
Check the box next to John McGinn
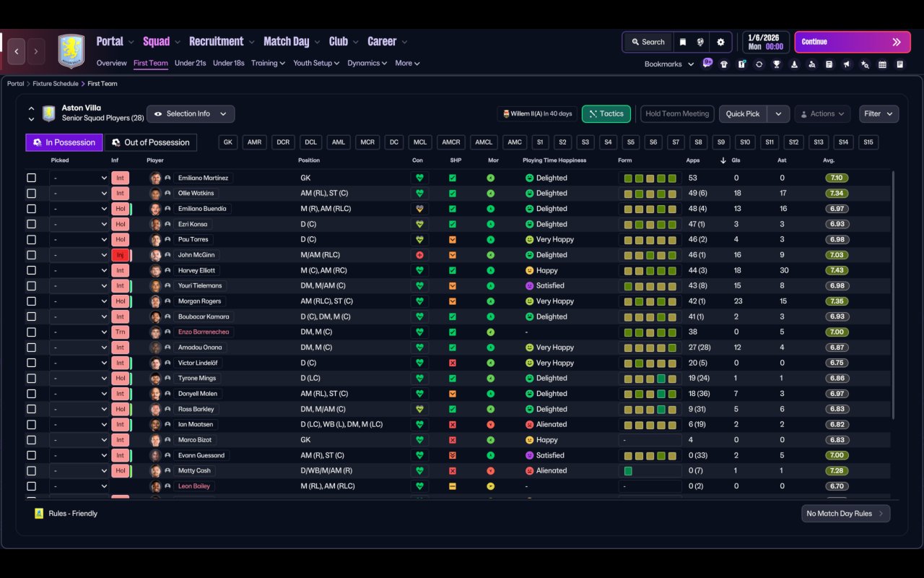31,255
